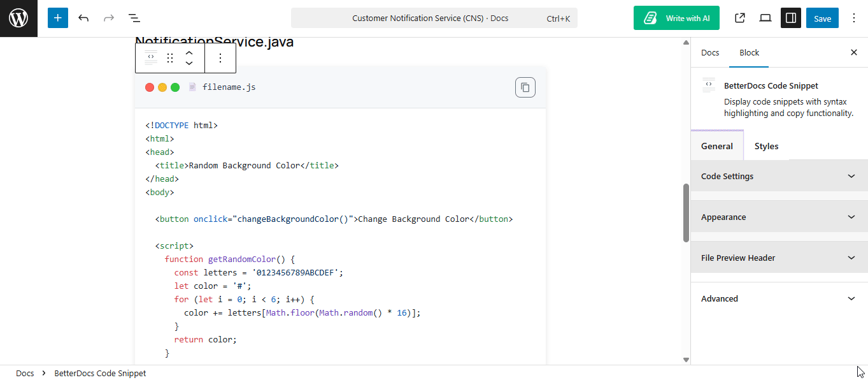Expand the File Preview Header panel
The width and height of the screenshot is (868, 380).
point(779,258)
